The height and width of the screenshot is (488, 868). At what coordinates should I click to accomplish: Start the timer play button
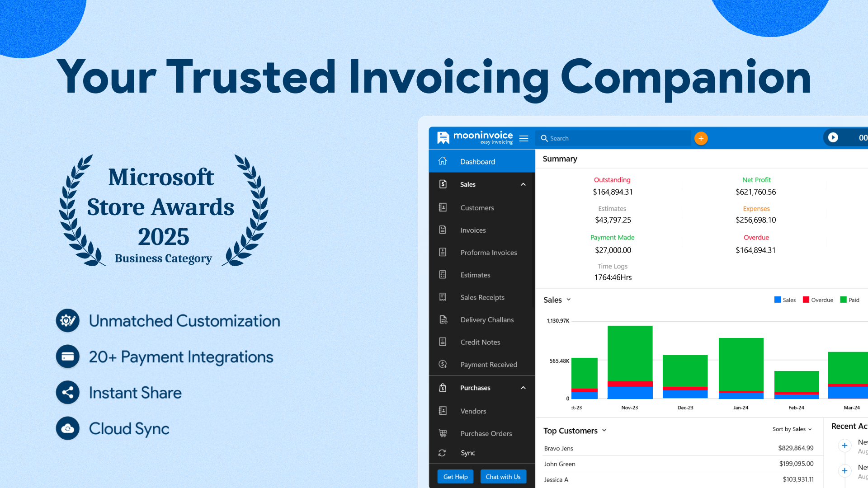[x=833, y=138]
